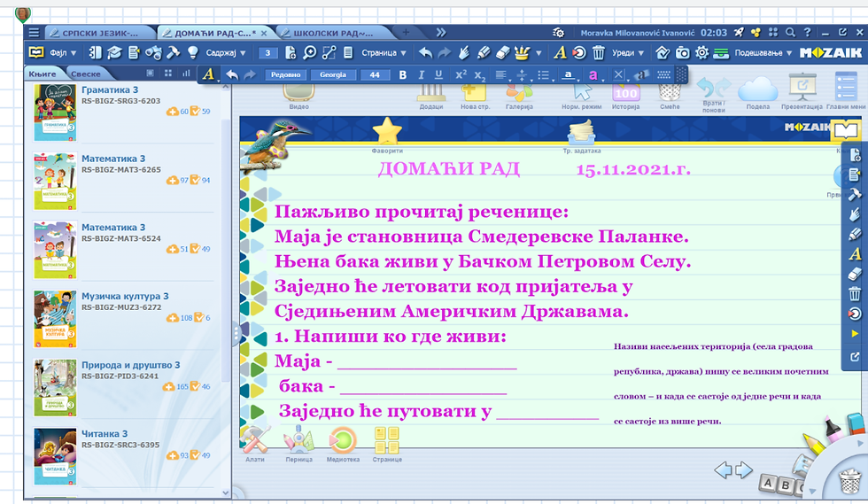Select the hand pointer tool in main toolbar

click(464, 52)
